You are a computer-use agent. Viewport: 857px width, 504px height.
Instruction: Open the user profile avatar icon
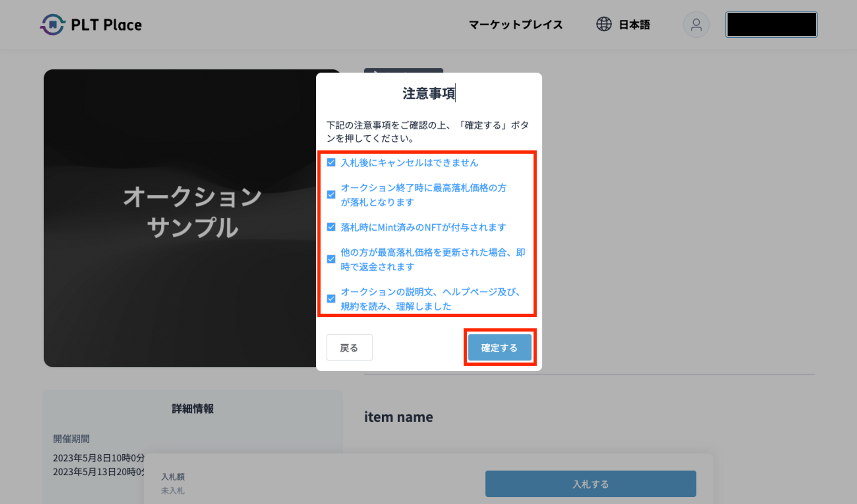696,25
